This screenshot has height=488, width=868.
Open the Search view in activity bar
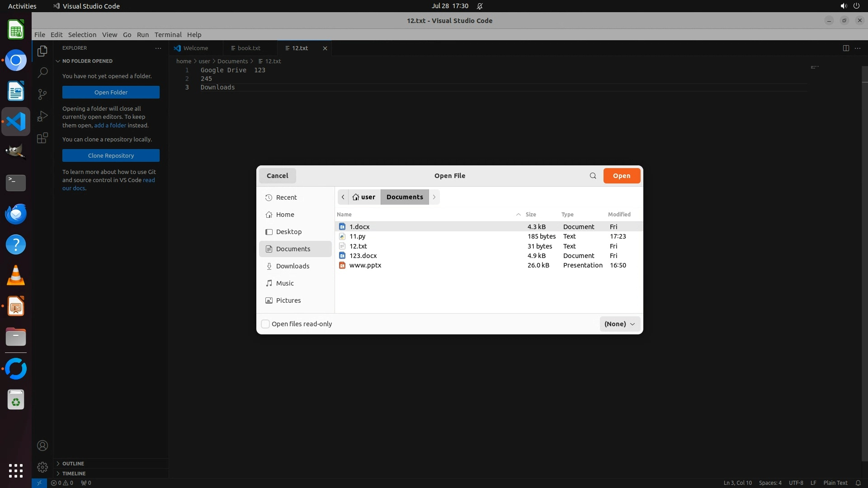tap(42, 72)
